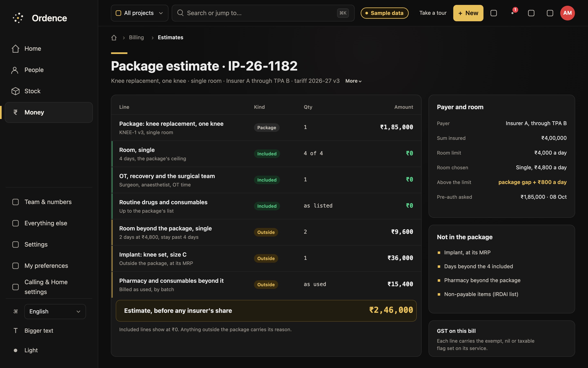Screen dimensions: 588x368
Task: Click Estimates breadcrumb
Action: click(170, 37)
